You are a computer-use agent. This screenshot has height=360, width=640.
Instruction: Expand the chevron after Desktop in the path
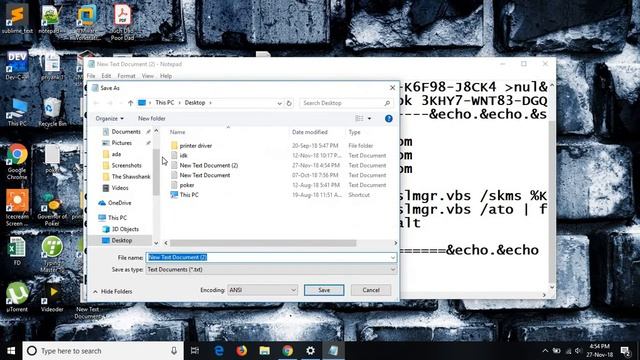coord(211,103)
